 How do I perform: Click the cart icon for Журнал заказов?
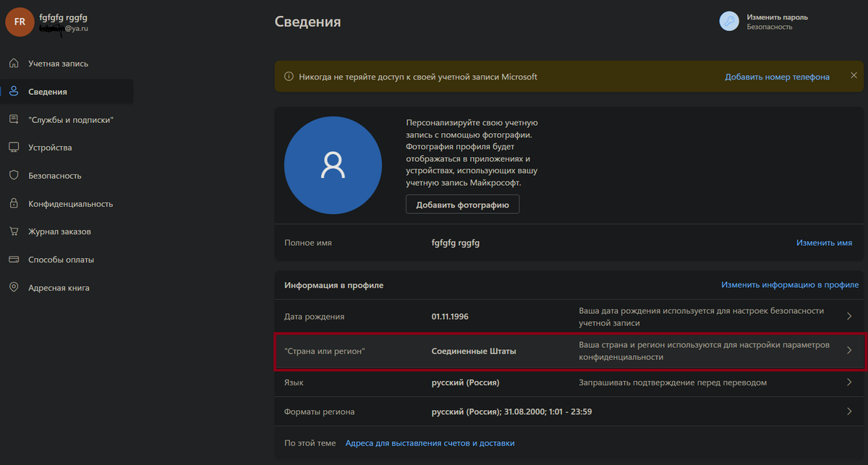point(14,231)
